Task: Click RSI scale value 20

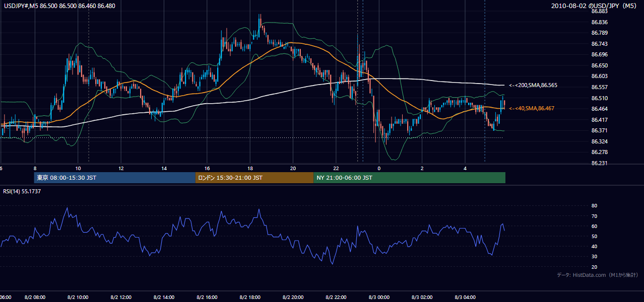Action: click(x=594, y=267)
